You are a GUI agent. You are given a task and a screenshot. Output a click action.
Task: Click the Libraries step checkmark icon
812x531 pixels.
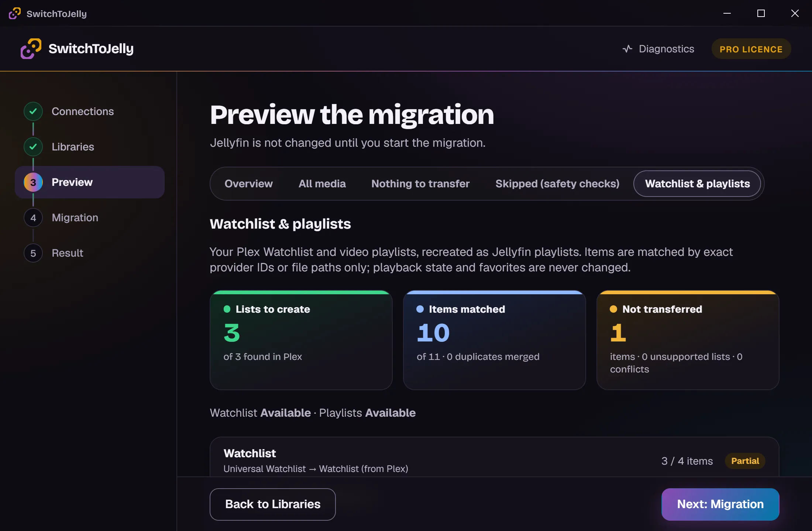33,147
